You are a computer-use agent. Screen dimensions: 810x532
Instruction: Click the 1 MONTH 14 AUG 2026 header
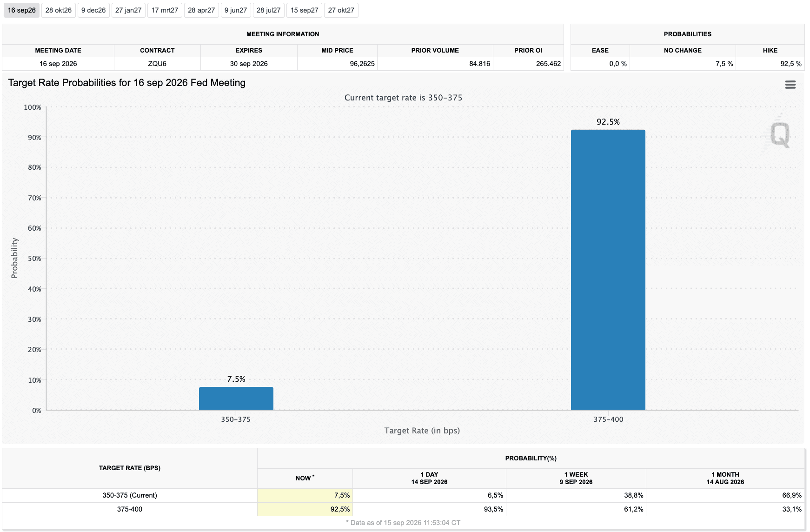[725, 478]
